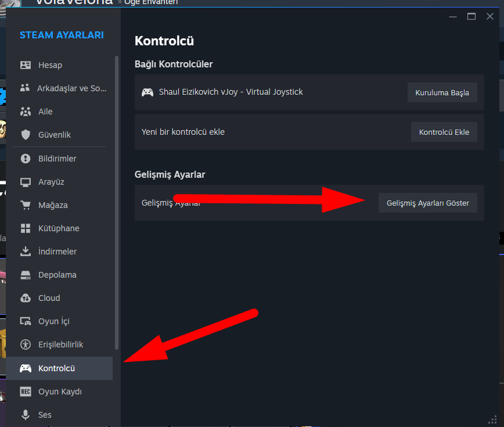This screenshot has width=504, height=427.
Task: Click the Mağaza shopping cart icon
Action: pyautogui.click(x=26, y=205)
